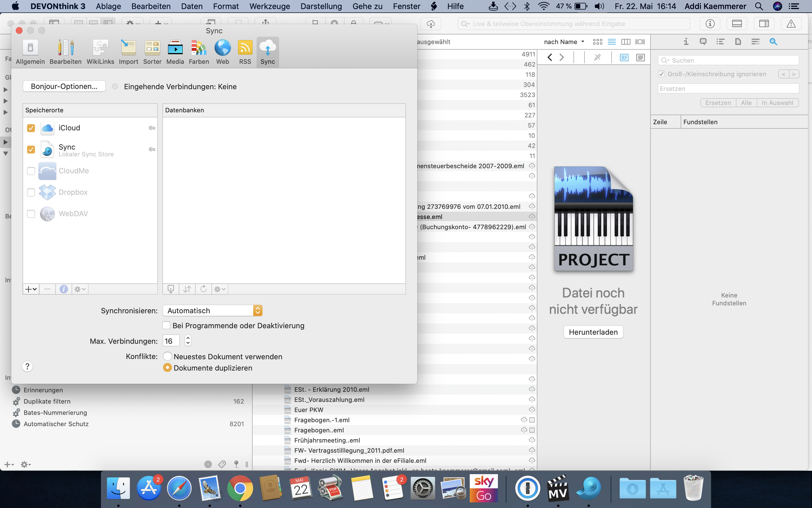Click the sync arrows icon under Datenbanken
Image resolution: width=812 pixels, height=508 pixels.
187,289
